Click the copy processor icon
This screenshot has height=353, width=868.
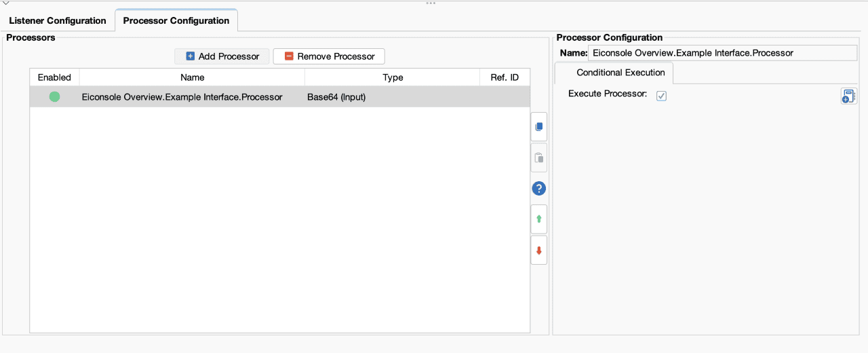(x=539, y=127)
